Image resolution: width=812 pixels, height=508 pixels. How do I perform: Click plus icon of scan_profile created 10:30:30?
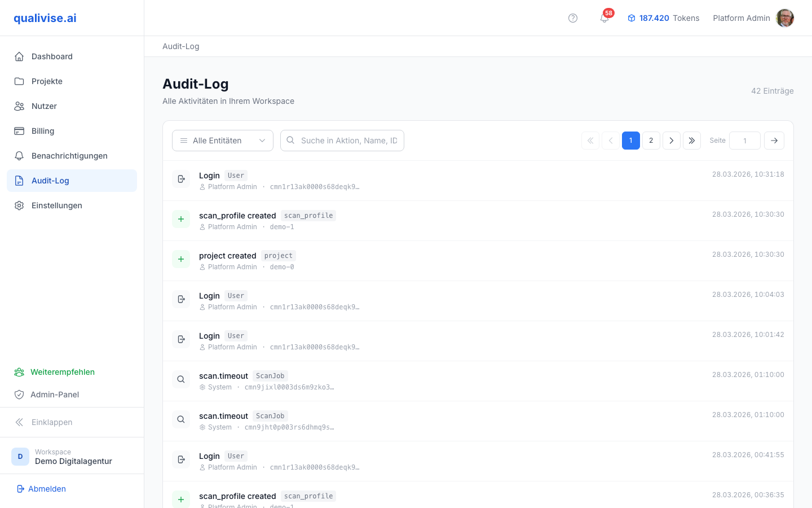(x=181, y=219)
